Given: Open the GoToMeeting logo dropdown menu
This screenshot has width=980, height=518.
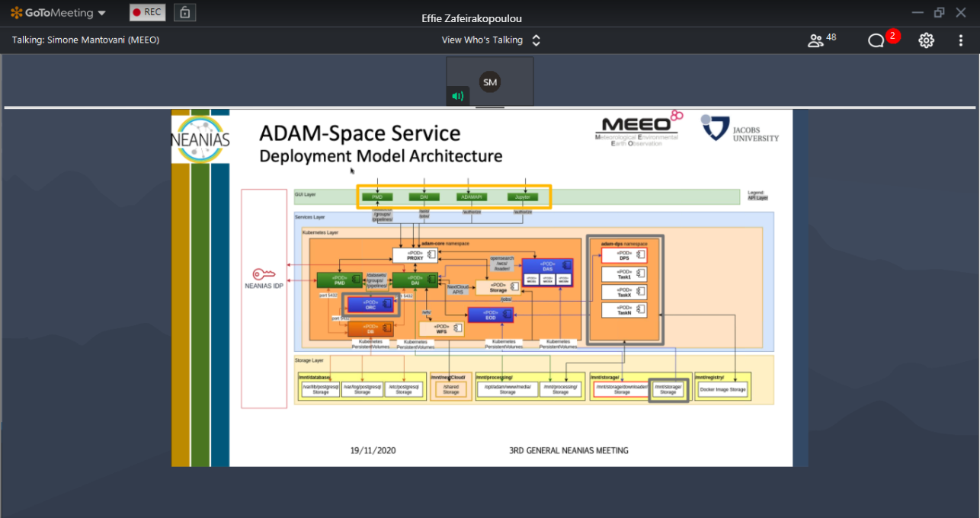Looking at the screenshot, I should pyautogui.click(x=58, y=13).
